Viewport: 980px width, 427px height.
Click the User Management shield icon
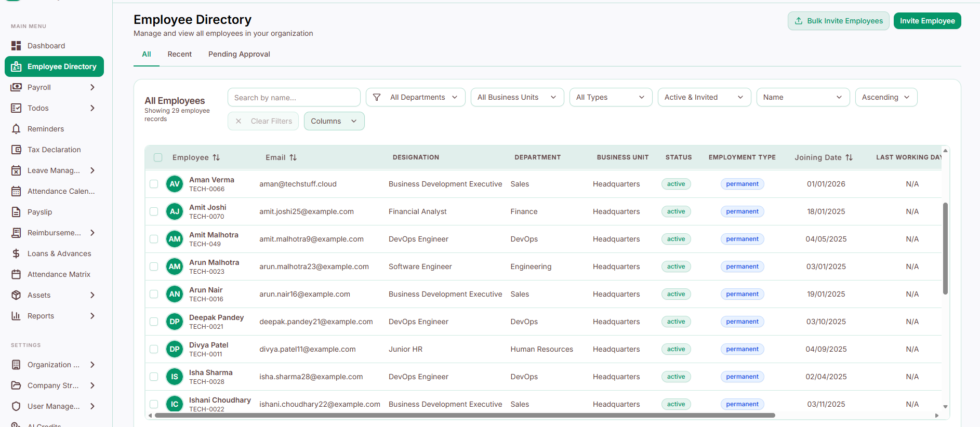coord(16,406)
